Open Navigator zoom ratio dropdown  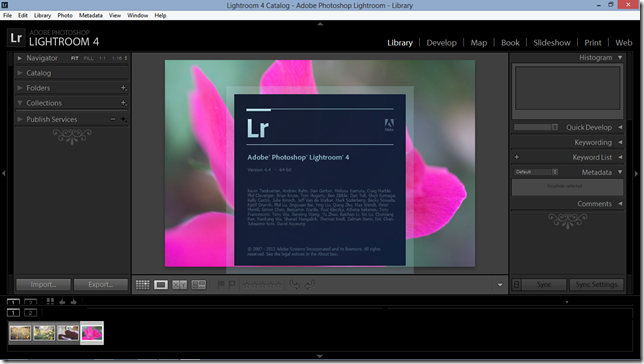point(126,58)
